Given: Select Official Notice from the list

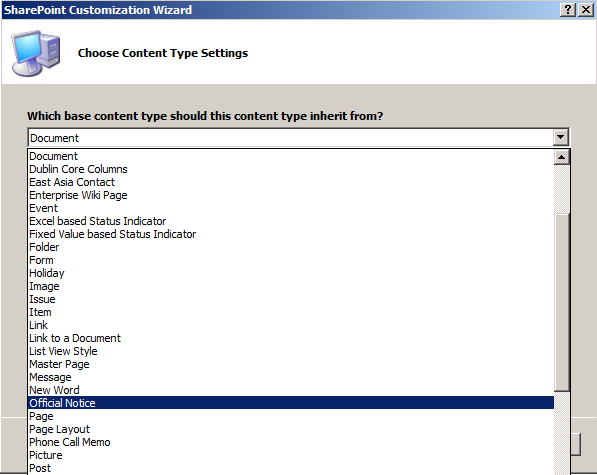Looking at the screenshot, I should 291,403.
